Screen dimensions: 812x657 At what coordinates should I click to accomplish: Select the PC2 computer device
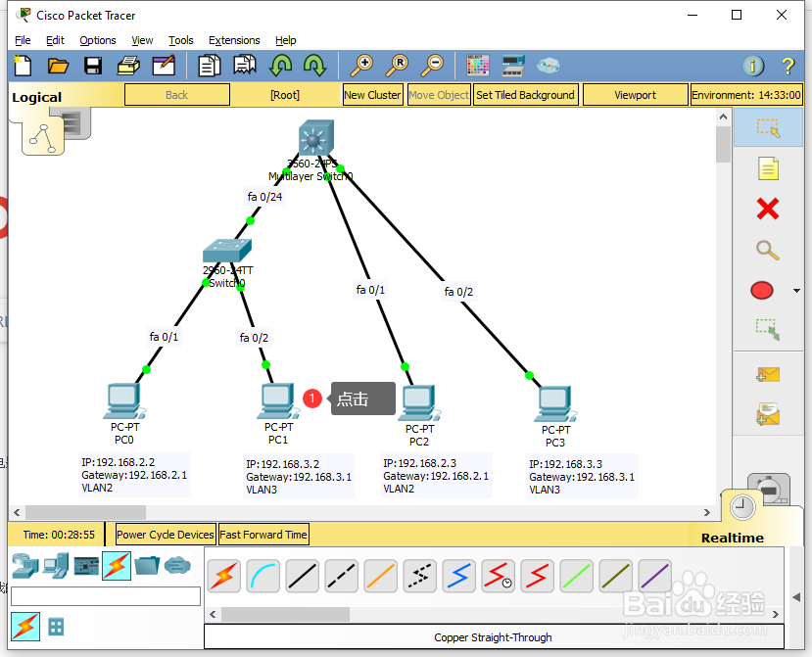[x=419, y=403]
